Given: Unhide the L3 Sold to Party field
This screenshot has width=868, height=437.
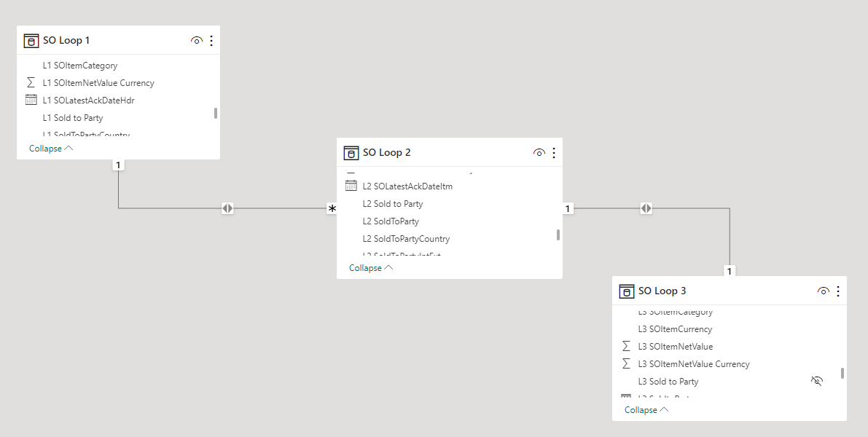Looking at the screenshot, I should 816,381.
